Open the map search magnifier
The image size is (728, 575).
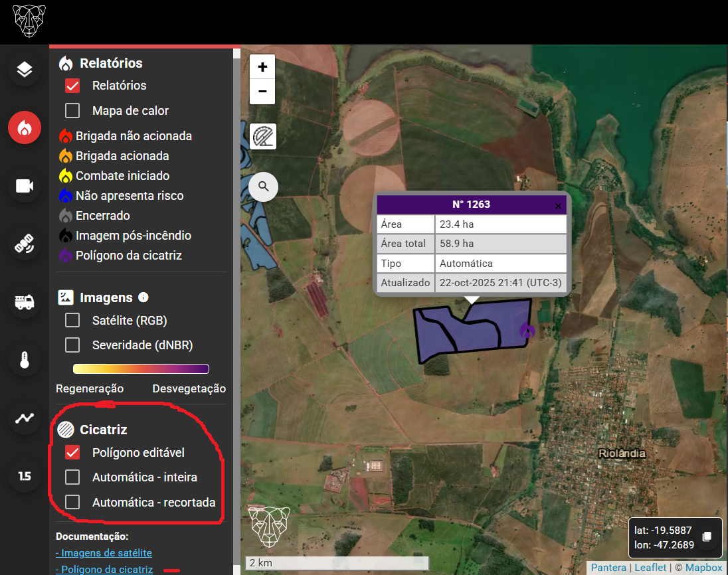click(264, 187)
